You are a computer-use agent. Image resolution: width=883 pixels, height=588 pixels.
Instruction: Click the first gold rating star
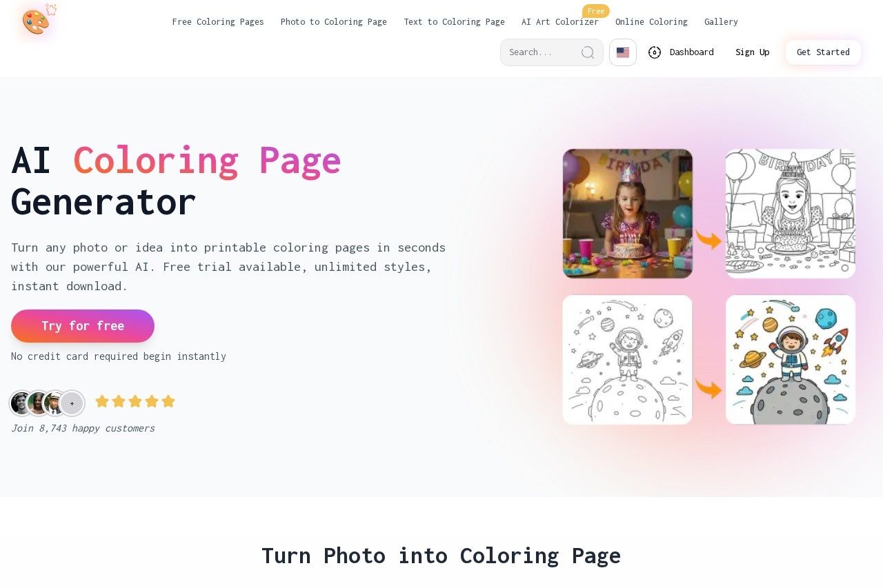pos(102,401)
